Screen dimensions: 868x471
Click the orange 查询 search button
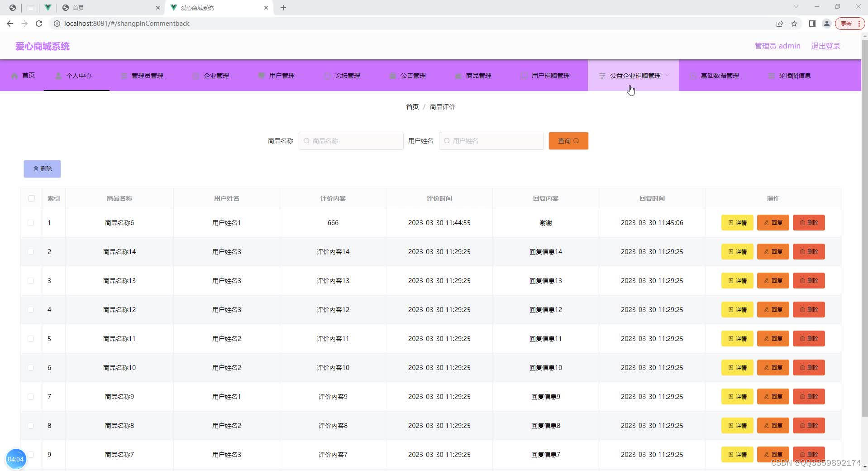(x=568, y=141)
